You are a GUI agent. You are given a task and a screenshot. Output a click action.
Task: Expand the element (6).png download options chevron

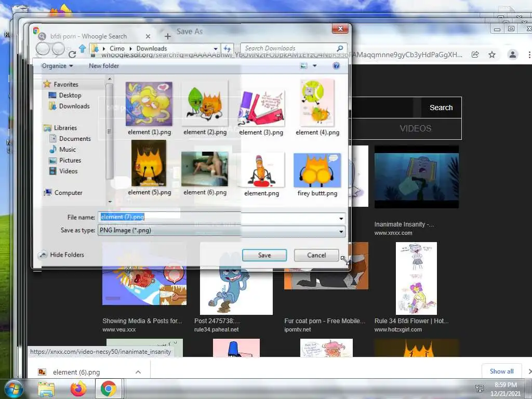(138, 372)
